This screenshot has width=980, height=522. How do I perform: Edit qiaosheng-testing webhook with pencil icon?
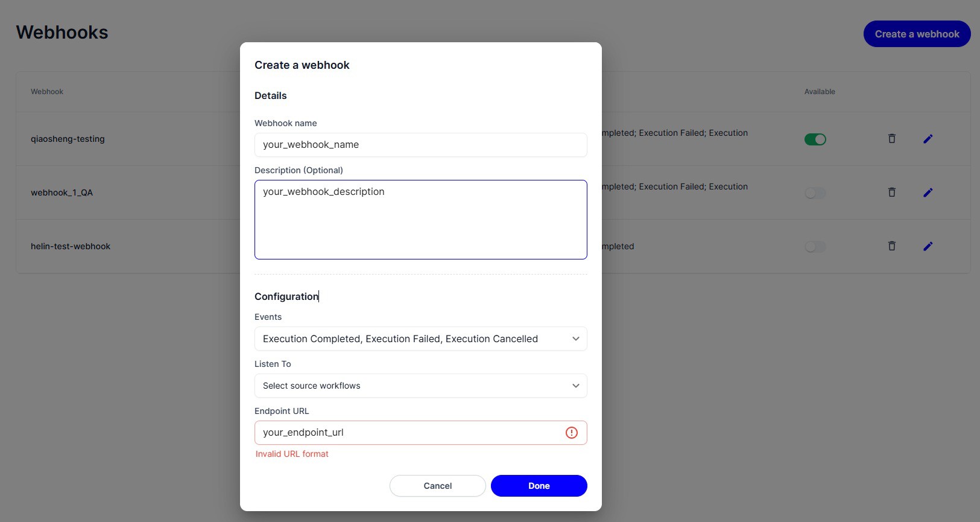(x=928, y=139)
